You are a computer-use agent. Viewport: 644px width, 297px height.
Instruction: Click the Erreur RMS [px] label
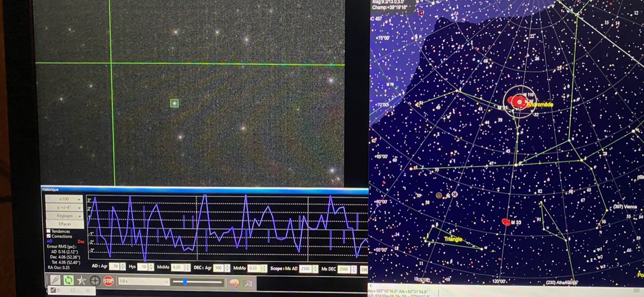pos(62,246)
